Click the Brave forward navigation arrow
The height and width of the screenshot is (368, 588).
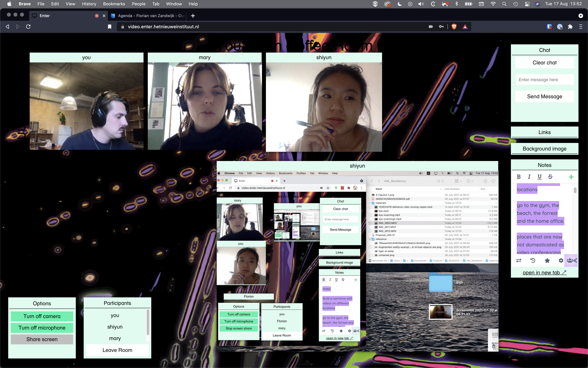pyautogui.click(x=18, y=27)
